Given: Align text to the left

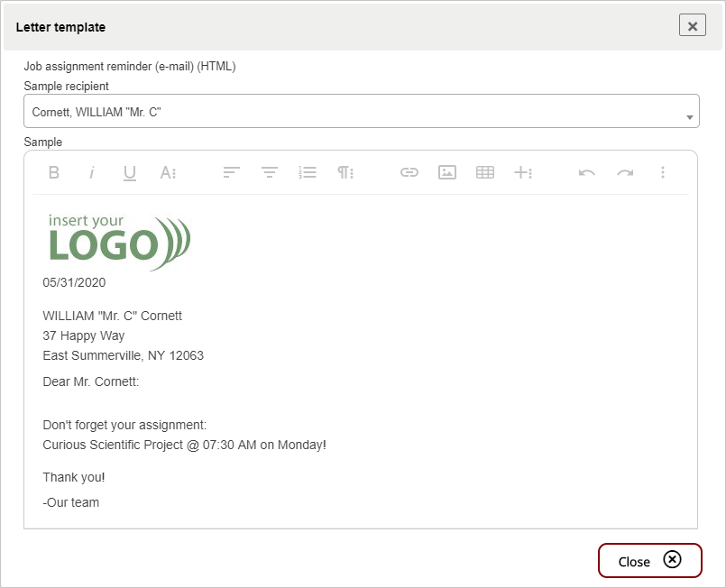Looking at the screenshot, I should coord(232,172).
